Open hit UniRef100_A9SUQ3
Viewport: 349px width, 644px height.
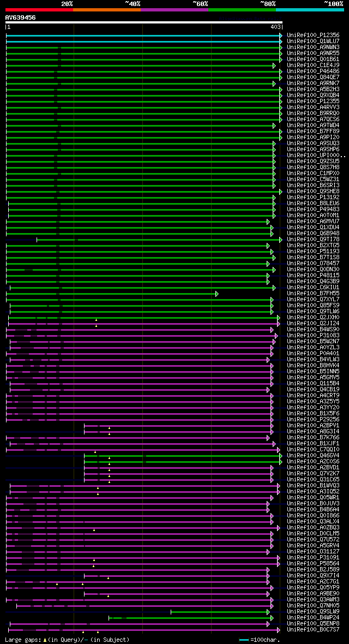(x=313, y=144)
